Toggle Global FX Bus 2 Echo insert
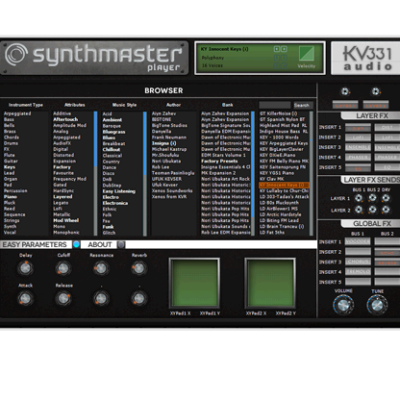Screen dimensions: 400x400 point(387,252)
